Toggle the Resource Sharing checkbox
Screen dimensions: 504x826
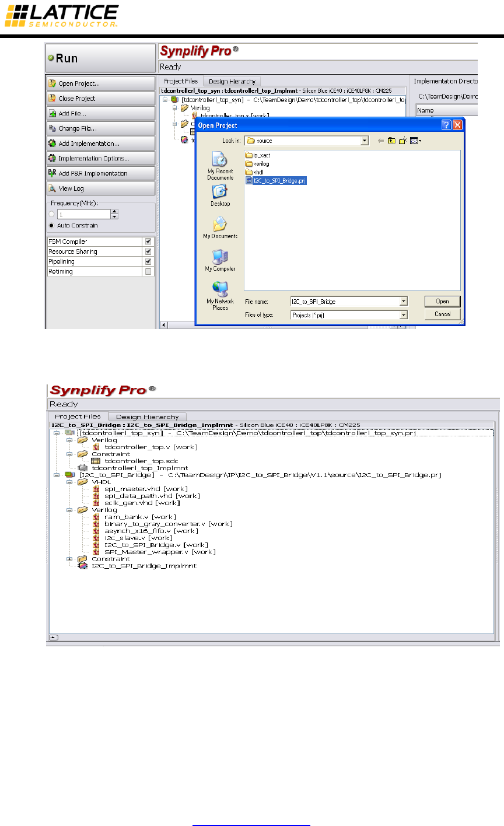[x=148, y=251]
